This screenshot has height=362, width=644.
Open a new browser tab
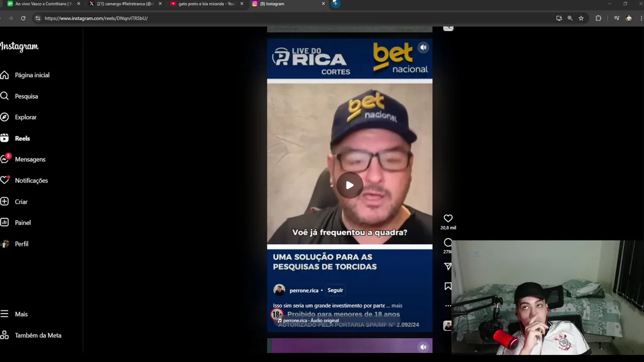[x=336, y=4]
